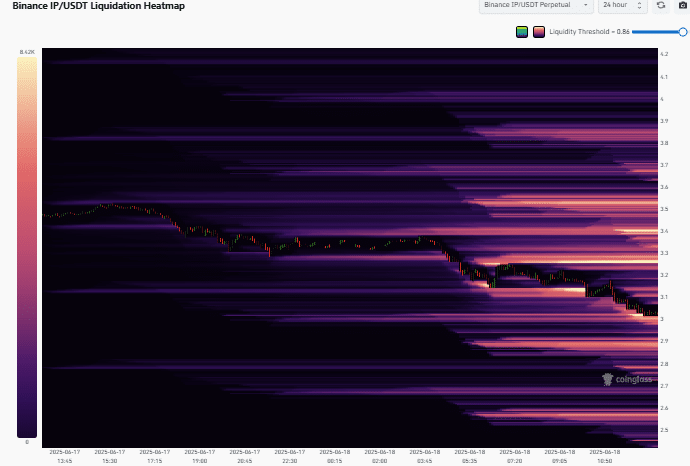Click the 3.6 price axis label

coord(664,187)
